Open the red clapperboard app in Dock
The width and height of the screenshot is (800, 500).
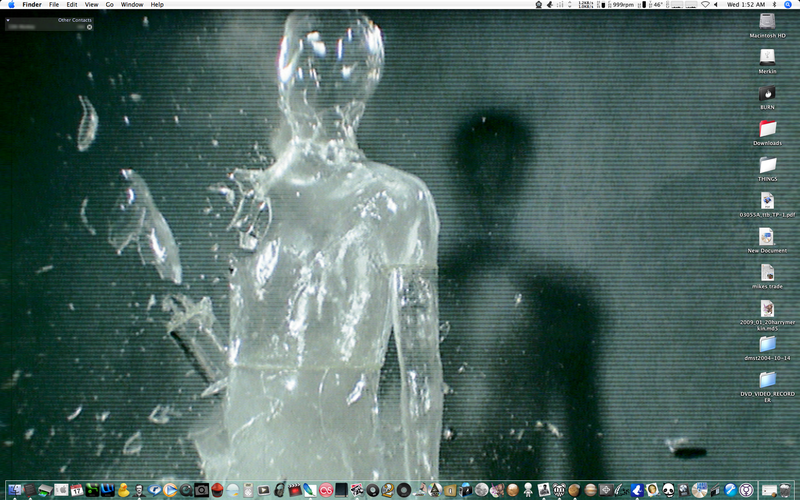(x=295, y=490)
